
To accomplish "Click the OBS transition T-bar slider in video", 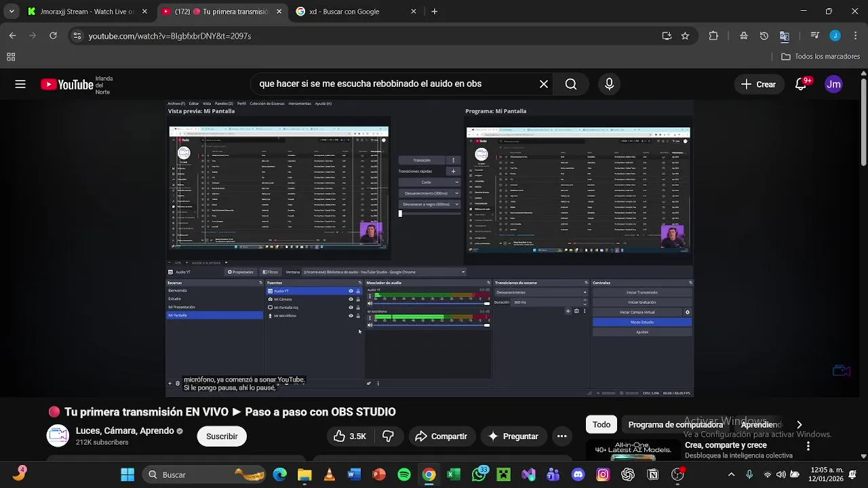I will tap(429, 213).
